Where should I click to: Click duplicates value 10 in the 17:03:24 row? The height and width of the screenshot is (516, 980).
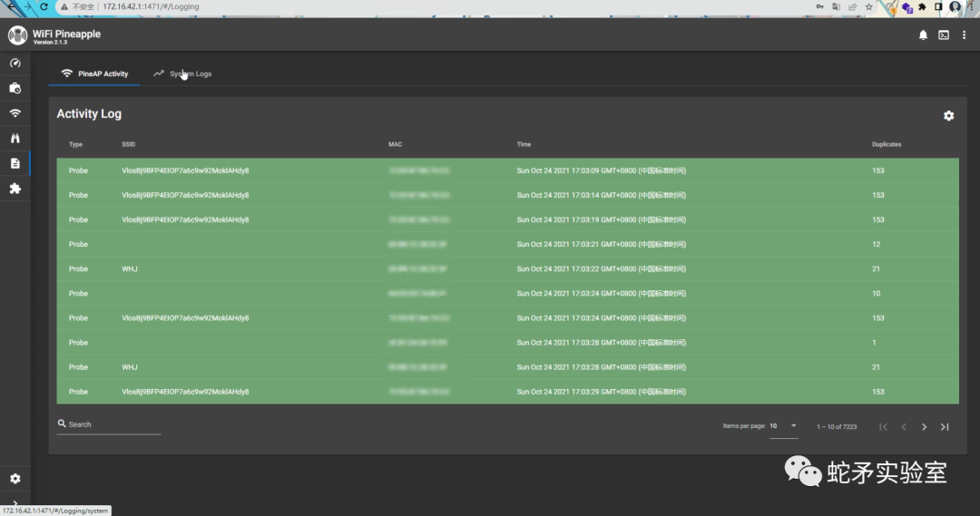pos(877,294)
